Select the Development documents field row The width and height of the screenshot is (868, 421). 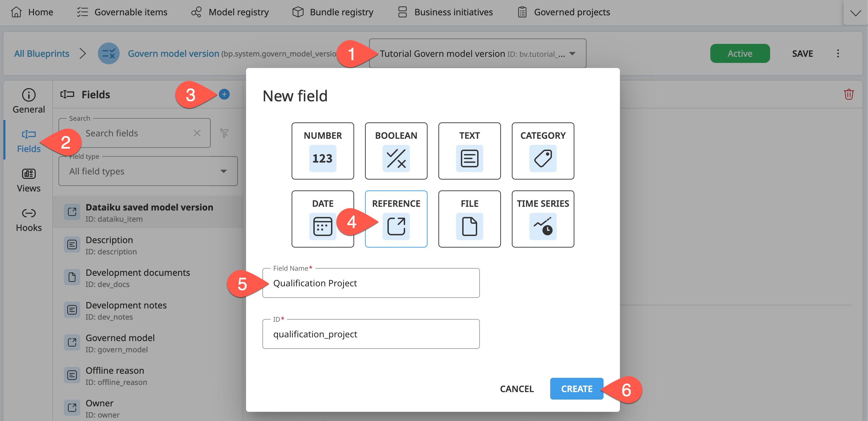[x=148, y=277]
